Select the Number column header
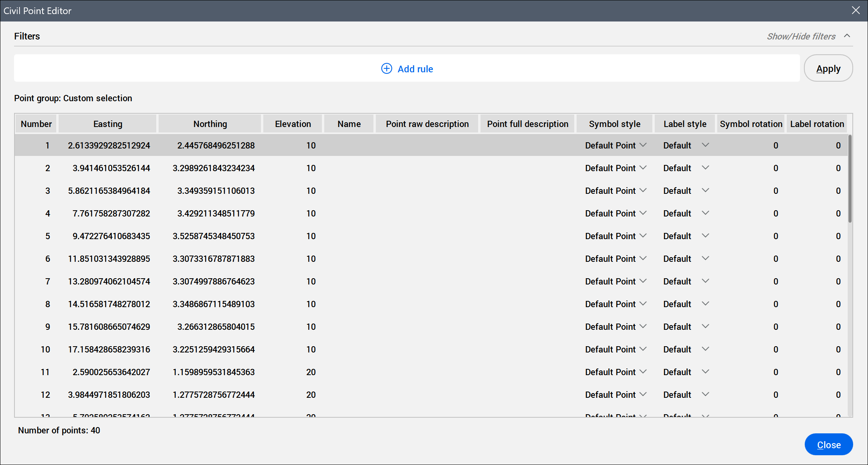Viewport: 868px width, 465px height. (36, 124)
